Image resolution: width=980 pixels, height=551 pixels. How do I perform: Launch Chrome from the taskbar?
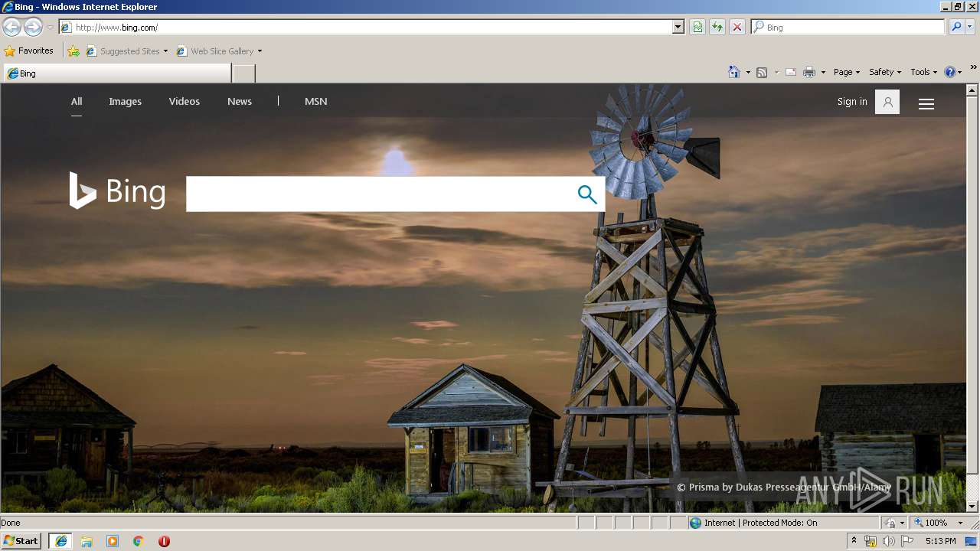pos(139,541)
